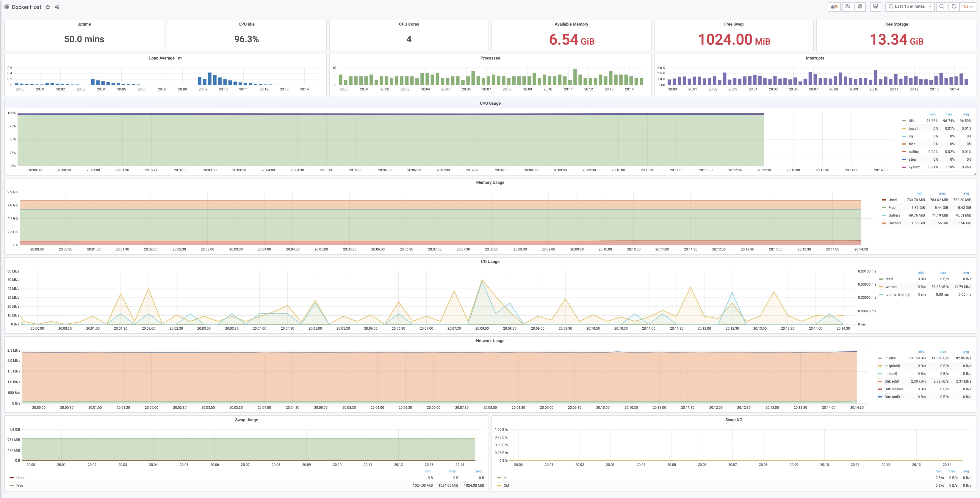Viewport: 980px width, 498px height.
Task: Star the Docker Host dashboard
Action: 48,7
